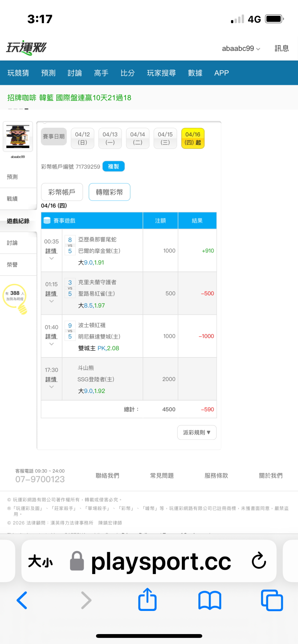
Task: Click the 轉贈彩幣 button
Action: (x=109, y=192)
